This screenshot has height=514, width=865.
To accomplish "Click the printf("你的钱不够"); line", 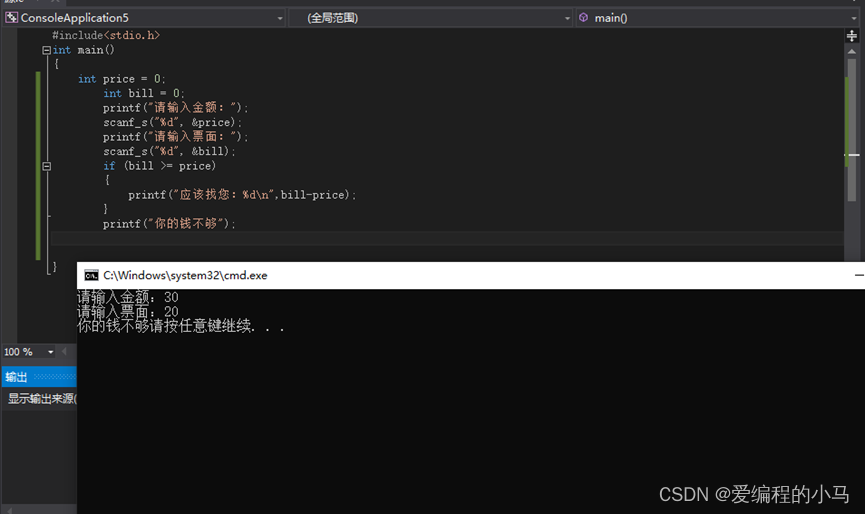I will coord(169,224).
